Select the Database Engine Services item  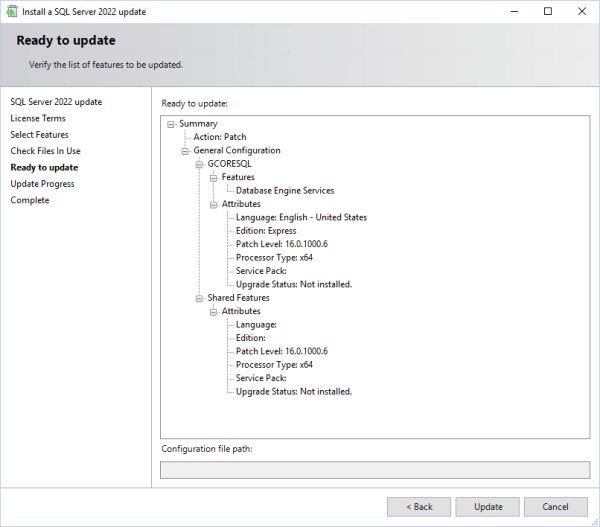[285, 191]
